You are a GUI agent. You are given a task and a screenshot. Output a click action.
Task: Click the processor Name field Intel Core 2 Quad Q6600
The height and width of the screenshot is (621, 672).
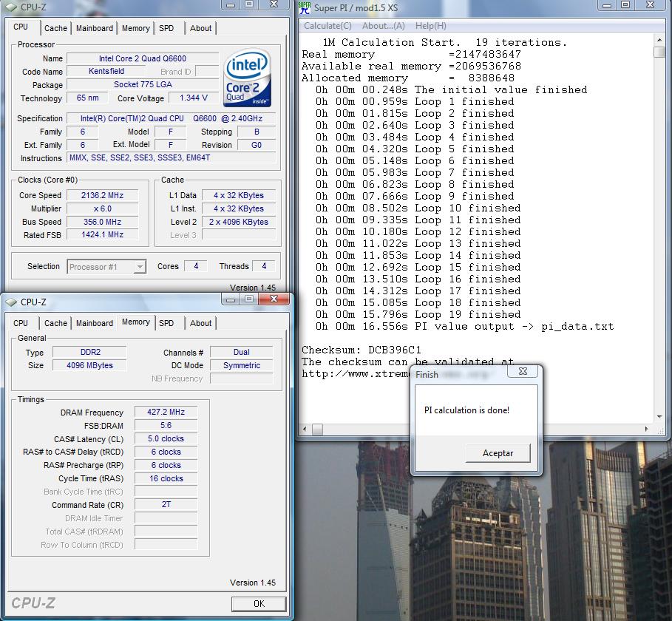143,58
